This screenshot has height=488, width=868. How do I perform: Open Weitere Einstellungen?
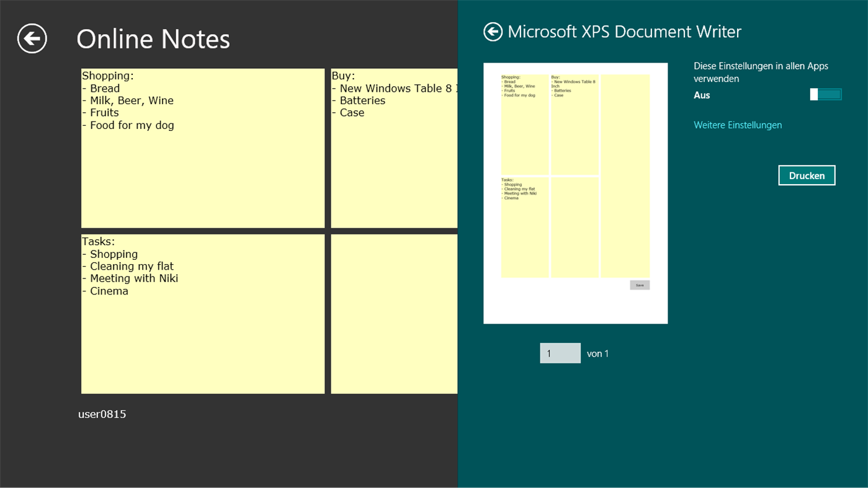coord(738,125)
